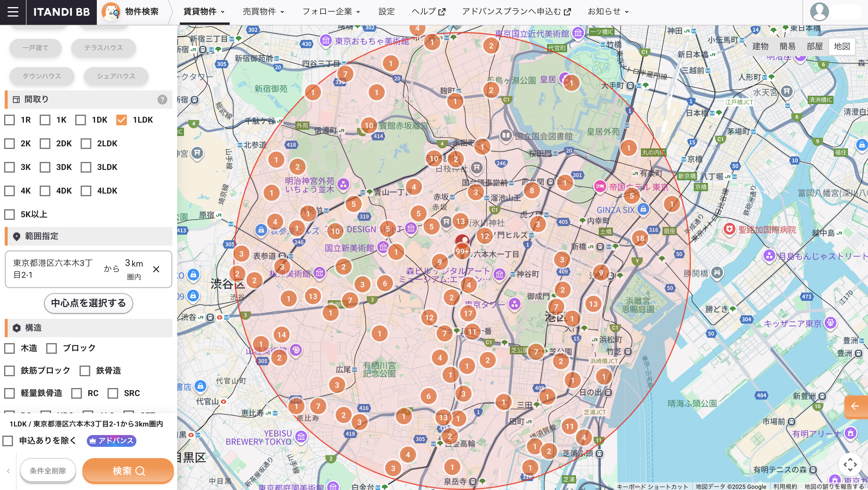Click the 検索 search button
The height and width of the screenshot is (490, 868).
128,471
